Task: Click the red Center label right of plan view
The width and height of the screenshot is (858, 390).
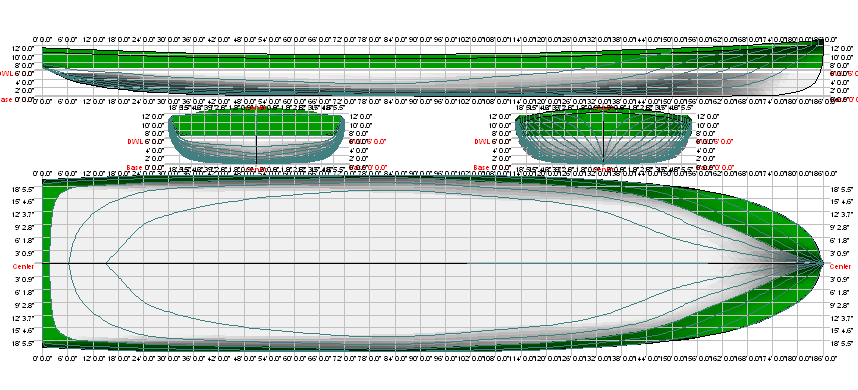Action: click(x=840, y=266)
